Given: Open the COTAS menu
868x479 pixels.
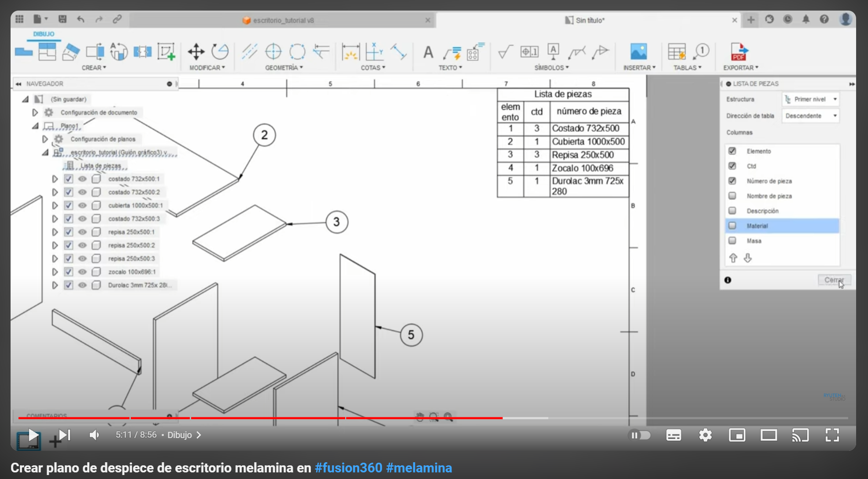Looking at the screenshot, I should click(x=373, y=68).
